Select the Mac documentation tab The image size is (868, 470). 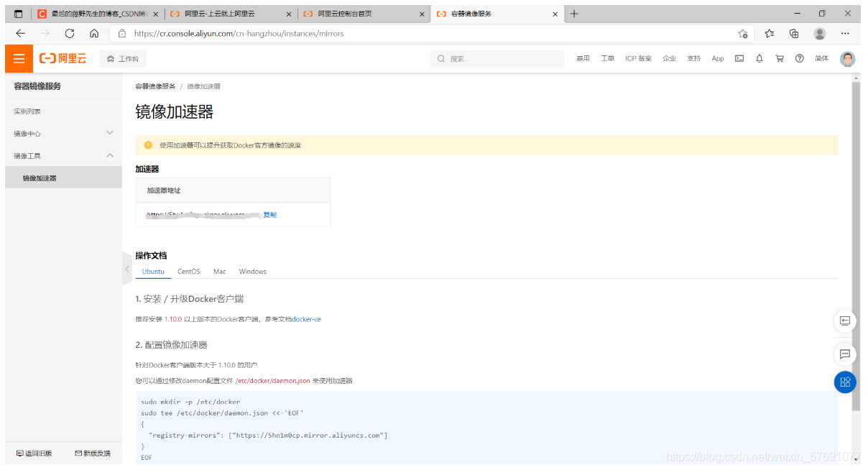tap(219, 272)
